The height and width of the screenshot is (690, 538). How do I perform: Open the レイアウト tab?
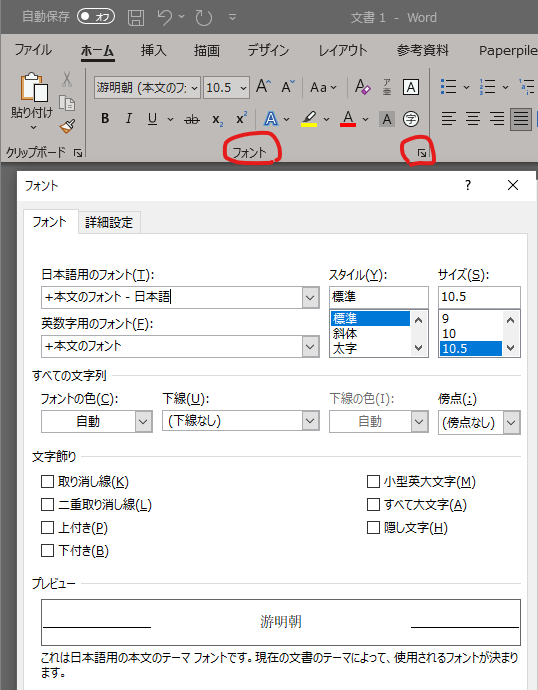(x=343, y=50)
